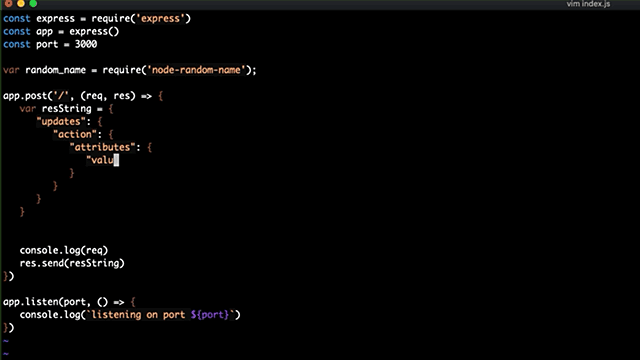Click the 'resString' variable declaration
The image size is (640, 360).
(x=67, y=109)
